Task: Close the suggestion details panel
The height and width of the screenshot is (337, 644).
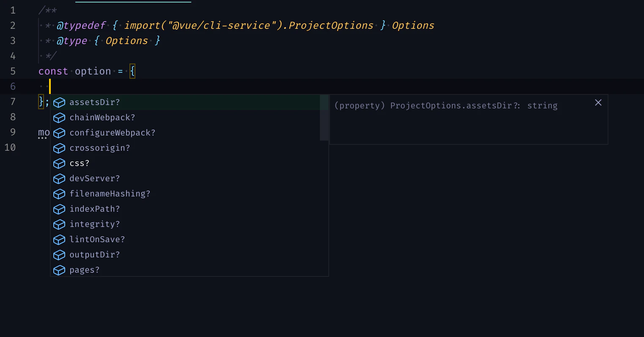Action: (x=598, y=102)
